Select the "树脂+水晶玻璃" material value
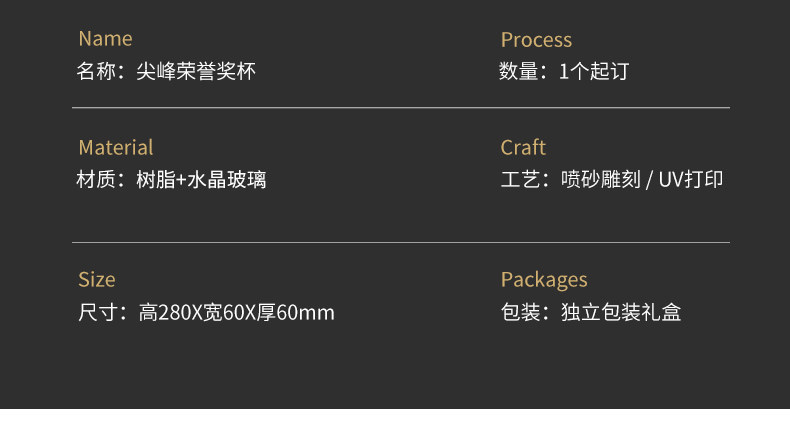The height and width of the screenshot is (438, 790). (x=201, y=180)
